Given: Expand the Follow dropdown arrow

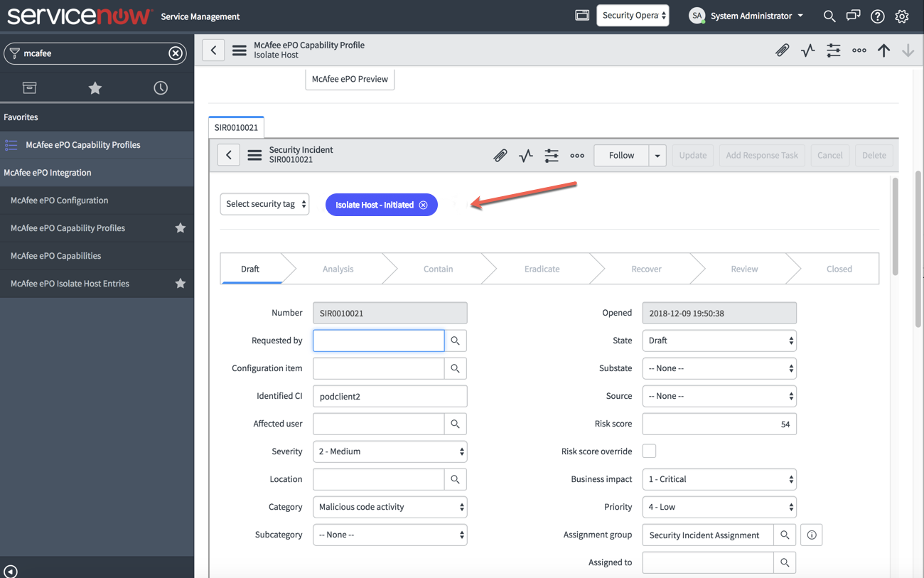Looking at the screenshot, I should click(657, 155).
